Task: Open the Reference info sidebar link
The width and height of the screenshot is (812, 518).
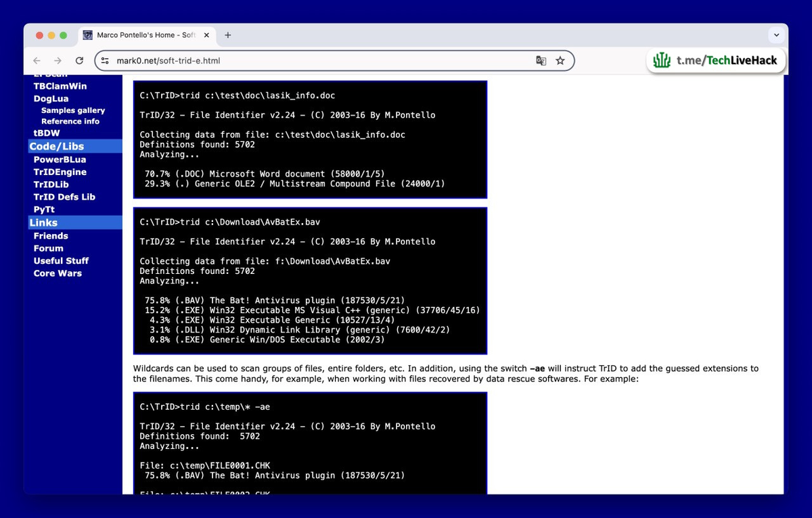Action: point(70,121)
